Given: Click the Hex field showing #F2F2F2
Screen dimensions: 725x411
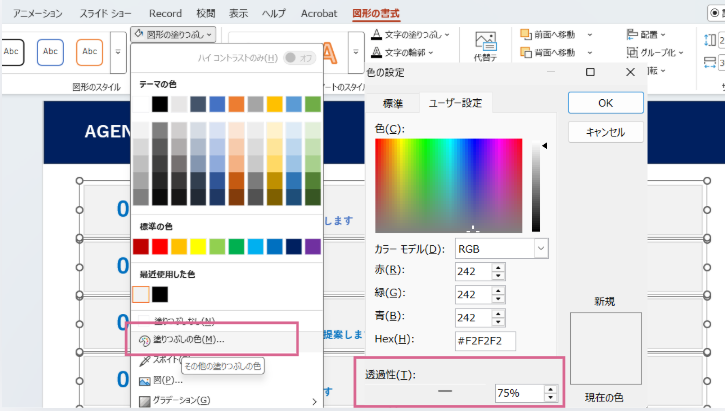Looking at the screenshot, I should coord(485,341).
